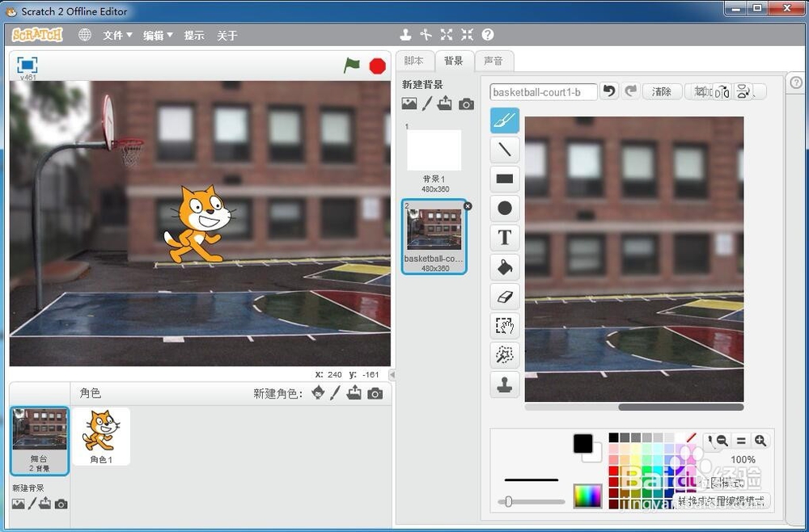Image resolution: width=809 pixels, height=532 pixels.
Task: Pick the black foreground color swatch
Action: 583,443
